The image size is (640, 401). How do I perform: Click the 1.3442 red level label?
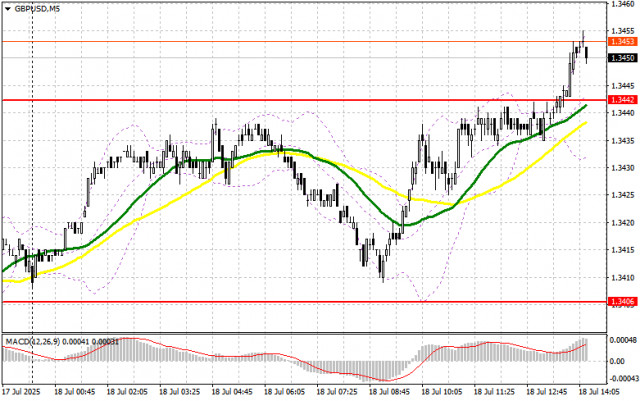(622, 100)
